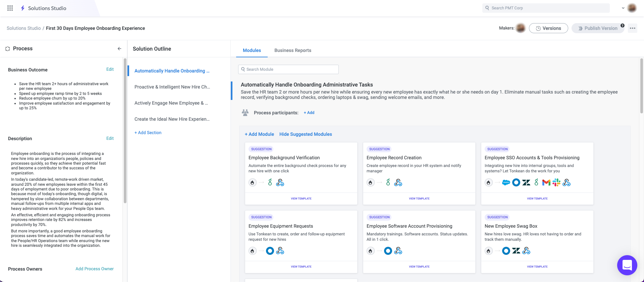The image size is (644, 282).
Task: Open the Versions button
Action: pos(548,28)
